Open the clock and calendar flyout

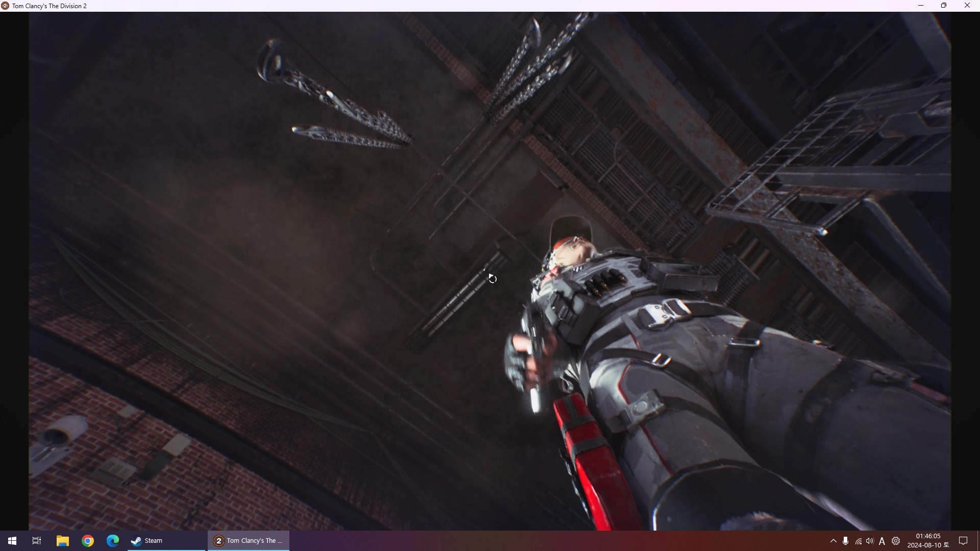pyautogui.click(x=928, y=541)
